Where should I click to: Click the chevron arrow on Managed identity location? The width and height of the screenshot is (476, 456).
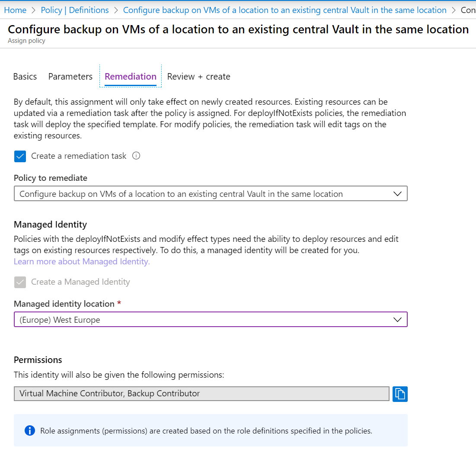click(398, 320)
